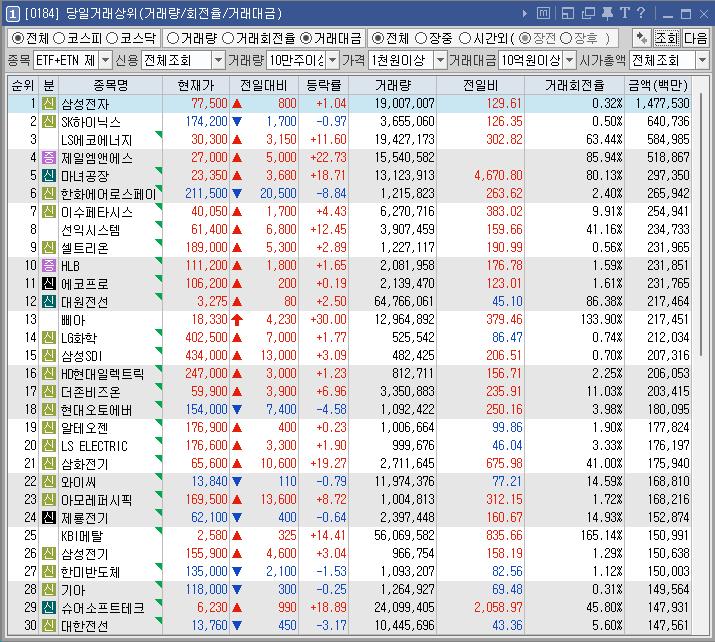The width and height of the screenshot is (715, 642).
Task: Click the red up-arrow on 삼성전자 row
Action: click(237, 104)
